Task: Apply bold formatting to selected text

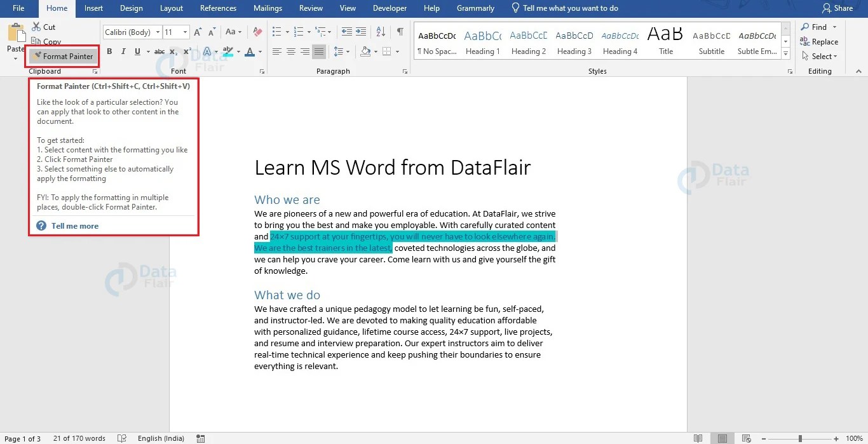Action: tap(109, 51)
